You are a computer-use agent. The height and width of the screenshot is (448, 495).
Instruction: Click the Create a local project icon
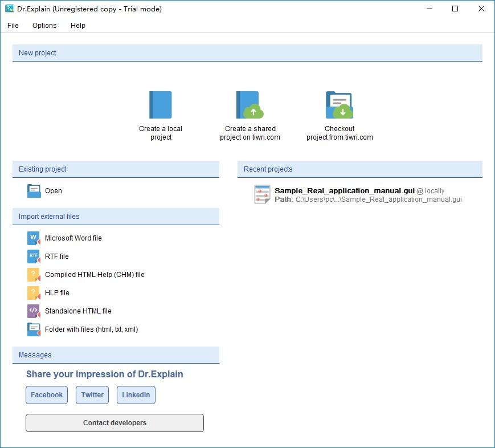click(161, 105)
